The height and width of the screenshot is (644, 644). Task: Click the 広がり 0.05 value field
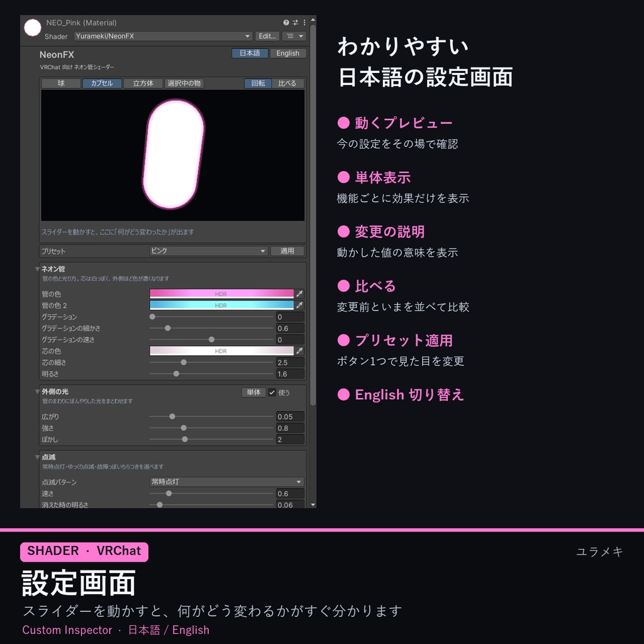290,416
